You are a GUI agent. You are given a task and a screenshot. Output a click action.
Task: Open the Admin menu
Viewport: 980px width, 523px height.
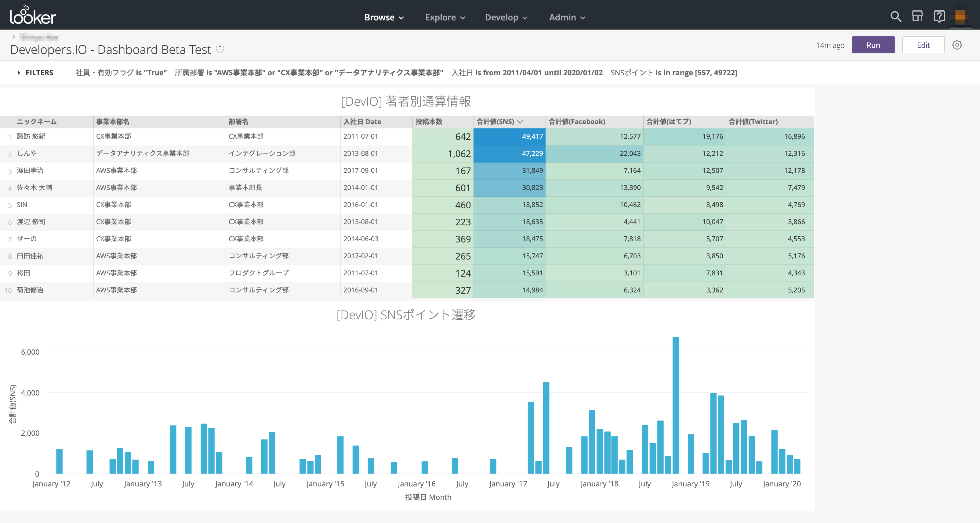pyautogui.click(x=566, y=17)
